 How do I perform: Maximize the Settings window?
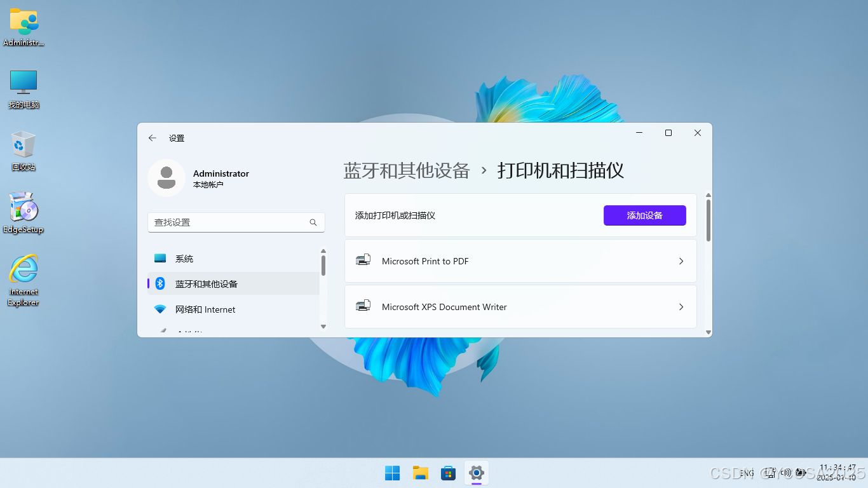pyautogui.click(x=668, y=133)
